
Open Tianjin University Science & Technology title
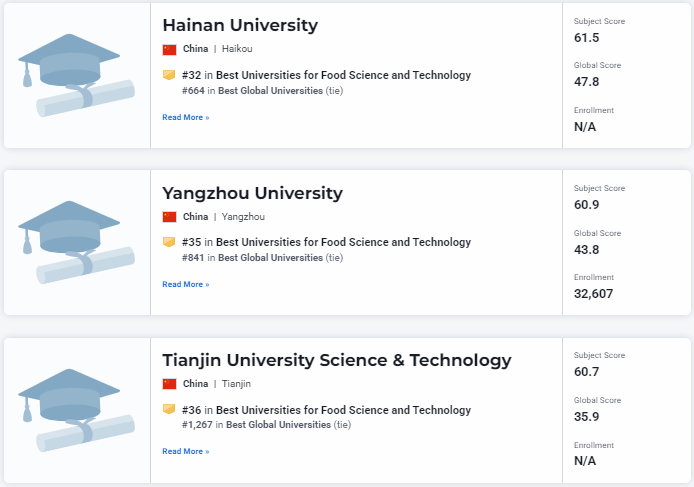point(336,360)
